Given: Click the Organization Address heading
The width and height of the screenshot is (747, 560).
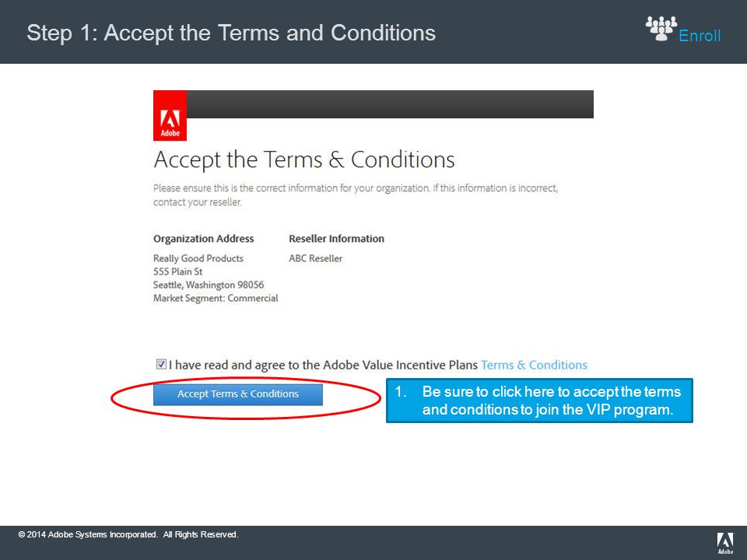Looking at the screenshot, I should click(x=203, y=239).
